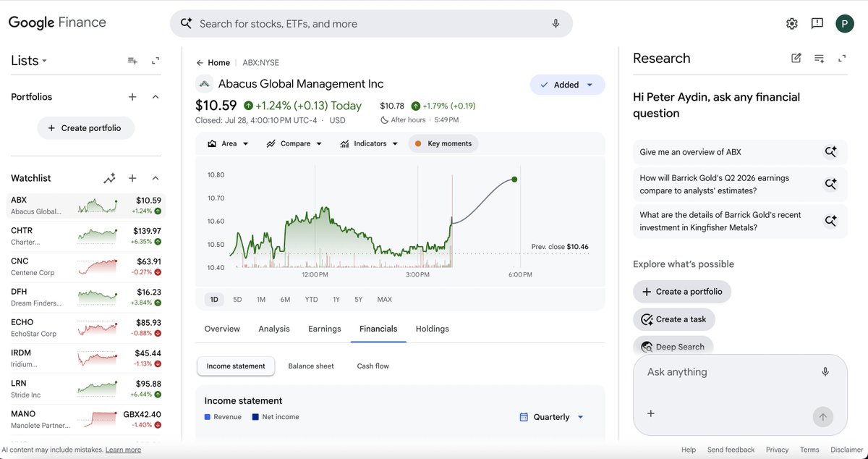Image resolution: width=868 pixels, height=459 pixels.
Task: Select the YTD time range
Action: 311,300
